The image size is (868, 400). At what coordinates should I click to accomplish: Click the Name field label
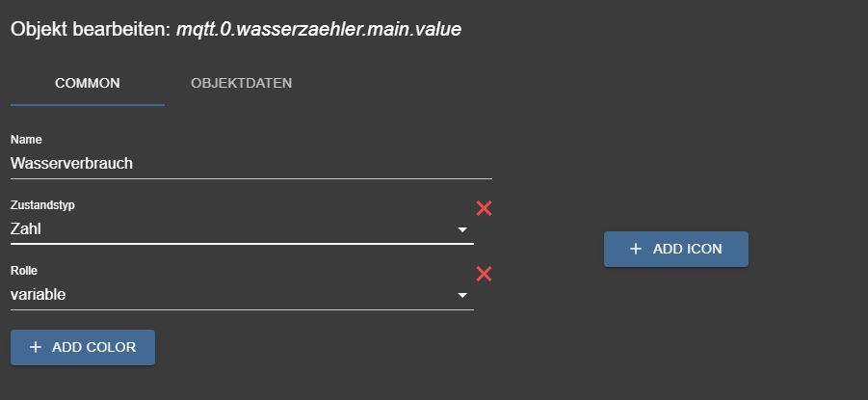click(26, 140)
